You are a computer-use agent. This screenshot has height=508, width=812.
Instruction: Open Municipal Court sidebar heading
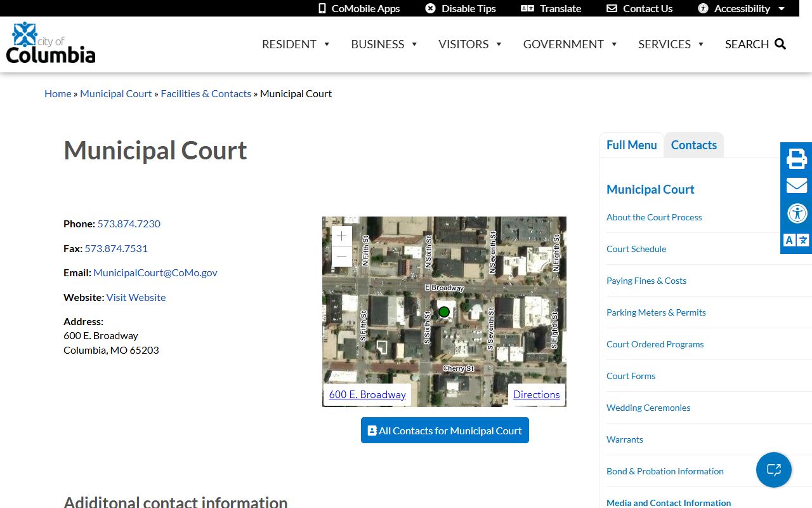click(x=650, y=189)
